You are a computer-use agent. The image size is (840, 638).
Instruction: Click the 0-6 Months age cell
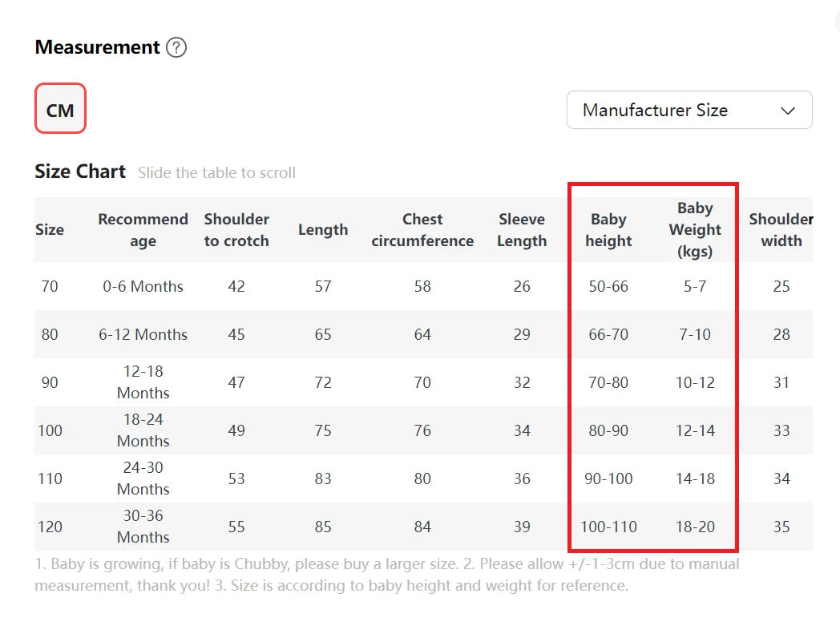coord(143,286)
